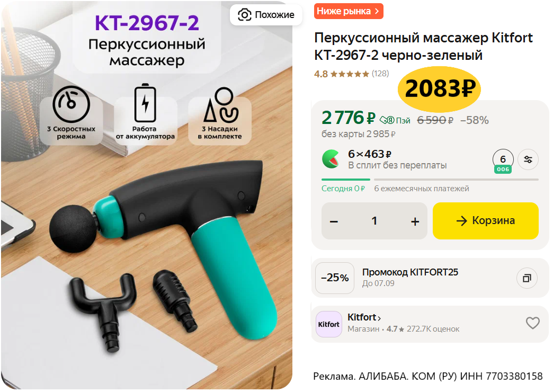Expand the Ниже рынка badge
This screenshot has height=392, width=553.
(349, 11)
